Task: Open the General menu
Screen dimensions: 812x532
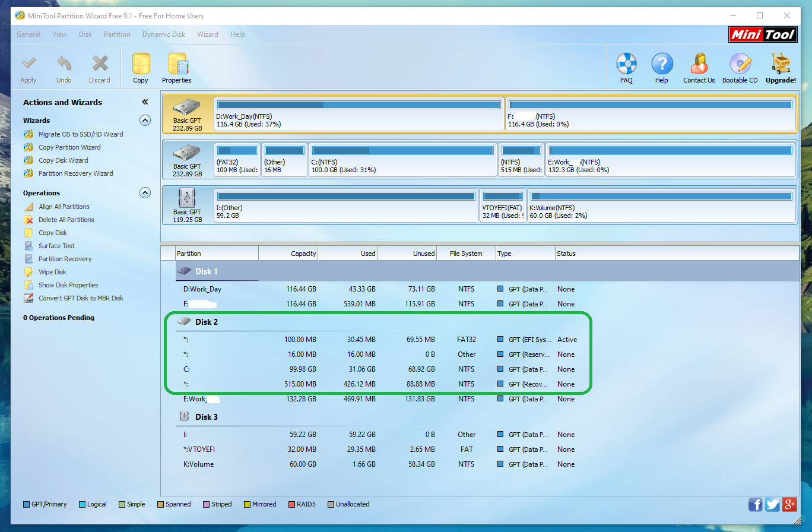Action: 28,34
